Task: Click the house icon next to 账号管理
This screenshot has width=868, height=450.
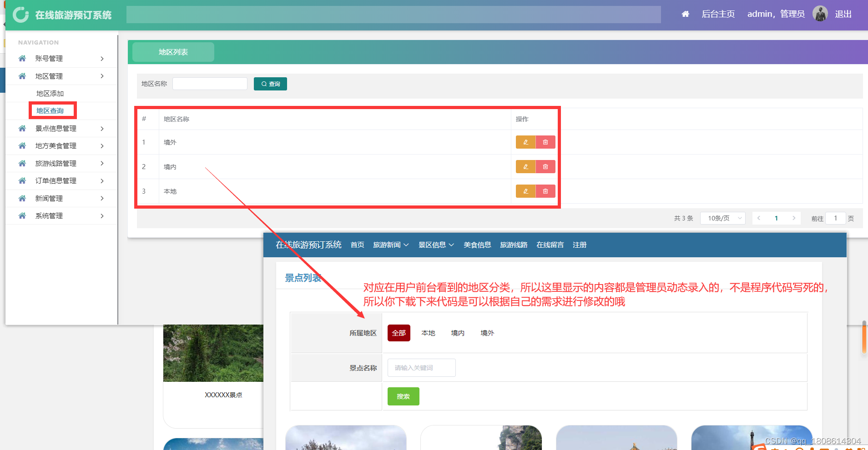Action: tap(22, 58)
